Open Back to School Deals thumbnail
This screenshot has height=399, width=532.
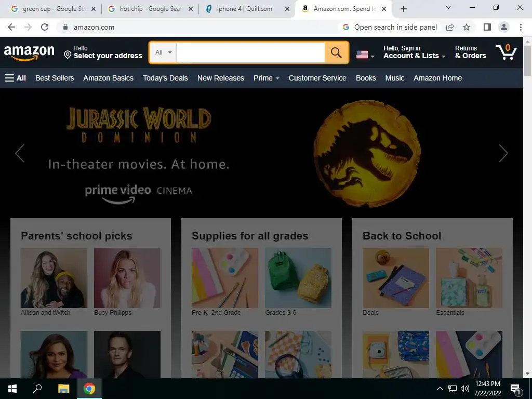(x=396, y=278)
